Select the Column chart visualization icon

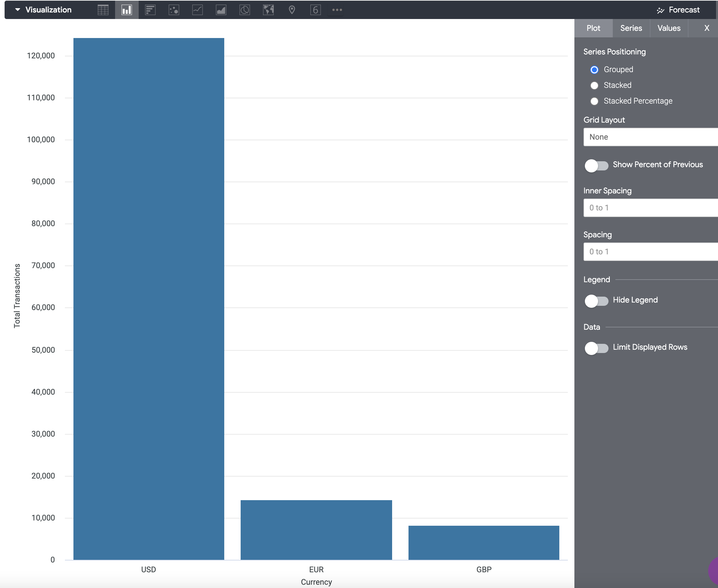click(x=127, y=10)
